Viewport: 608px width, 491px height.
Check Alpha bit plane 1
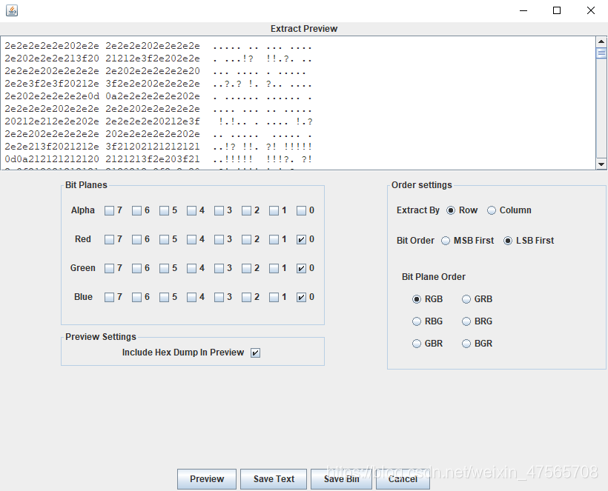coord(274,211)
